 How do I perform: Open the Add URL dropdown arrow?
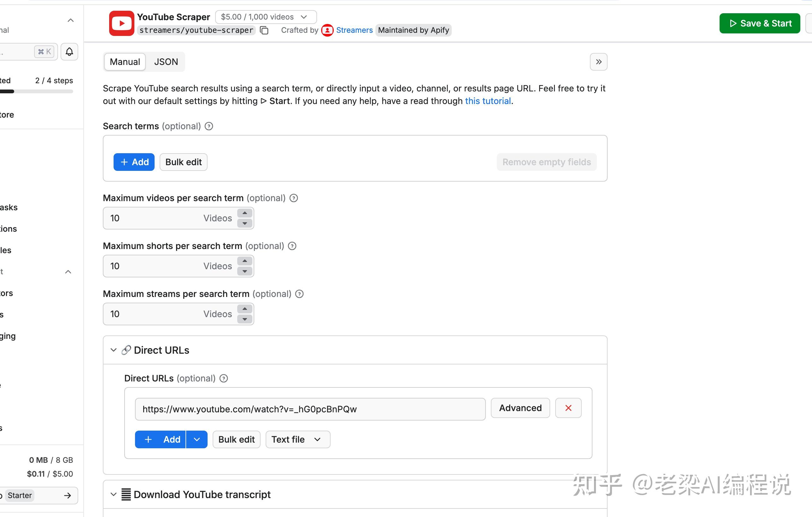[197, 439]
